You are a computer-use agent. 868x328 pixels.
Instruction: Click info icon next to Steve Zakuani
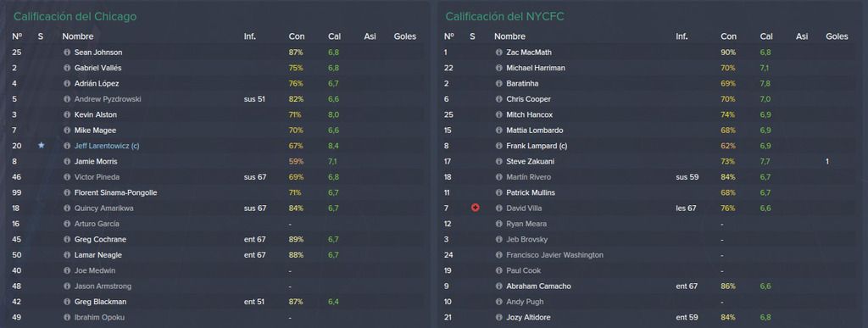tap(498, 162)
